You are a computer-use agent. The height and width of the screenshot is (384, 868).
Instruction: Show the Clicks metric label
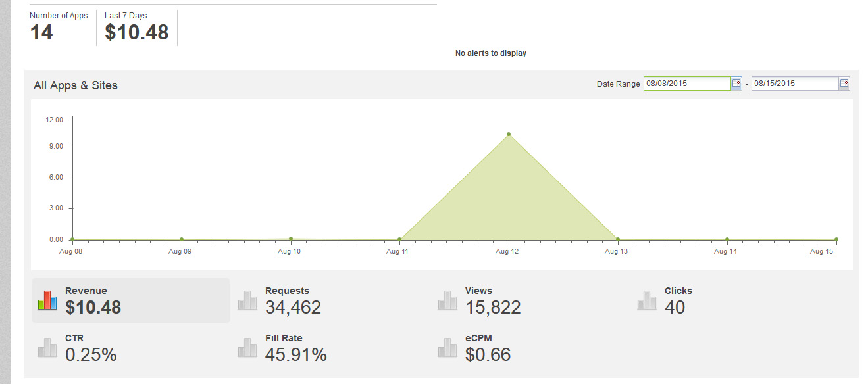(x=678, y=291)
